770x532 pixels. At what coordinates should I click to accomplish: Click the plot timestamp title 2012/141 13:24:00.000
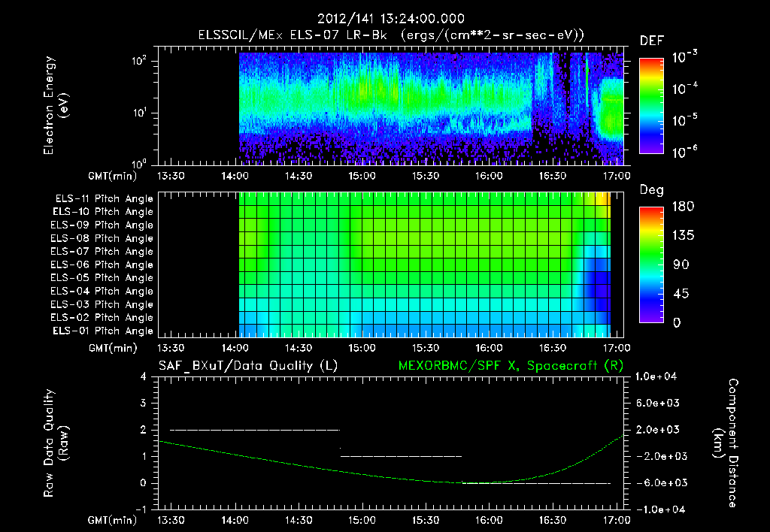(x=390, y=19)
